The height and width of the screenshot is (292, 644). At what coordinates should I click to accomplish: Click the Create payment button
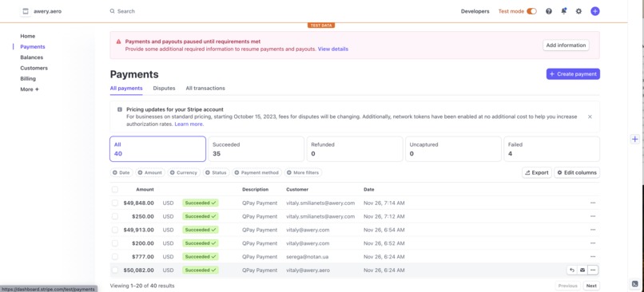pos(573,74)
